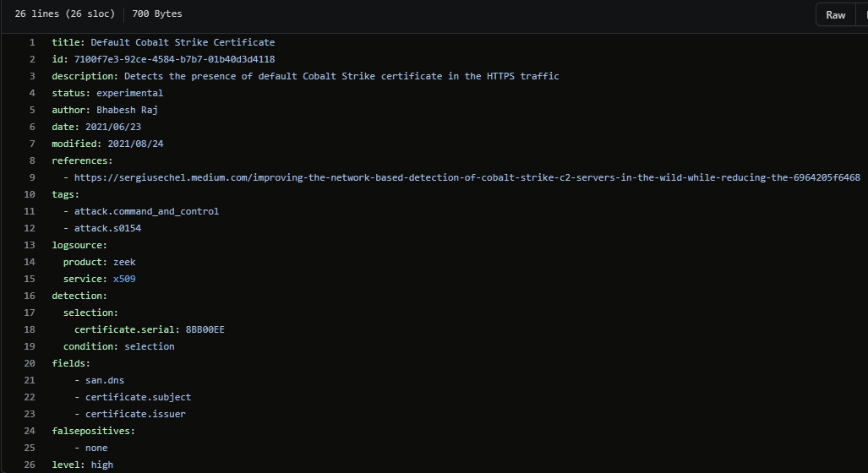Image resolution: width=868 pixels, height=473 pixels.
Task: Click the 26 lines (26 sloc) label
Action: click(64, 14)
